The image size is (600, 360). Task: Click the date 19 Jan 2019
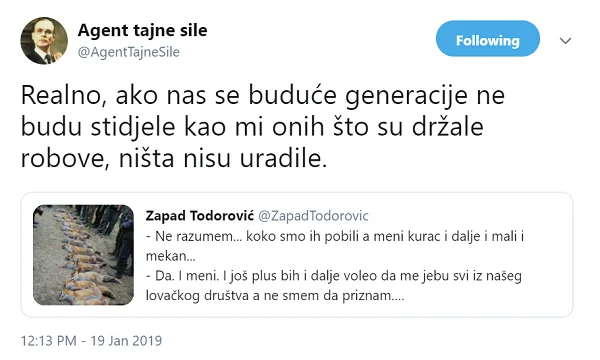pyautogui.click(x=126, y=340)
